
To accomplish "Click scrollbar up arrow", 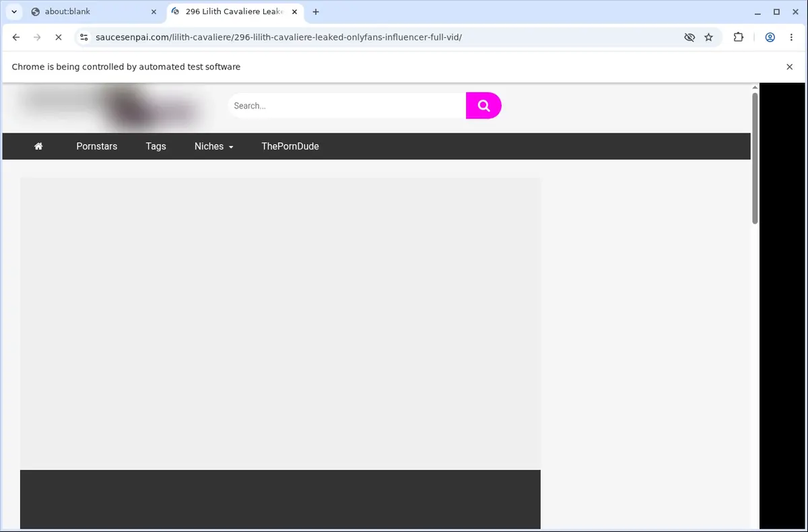I will [755, 87].
